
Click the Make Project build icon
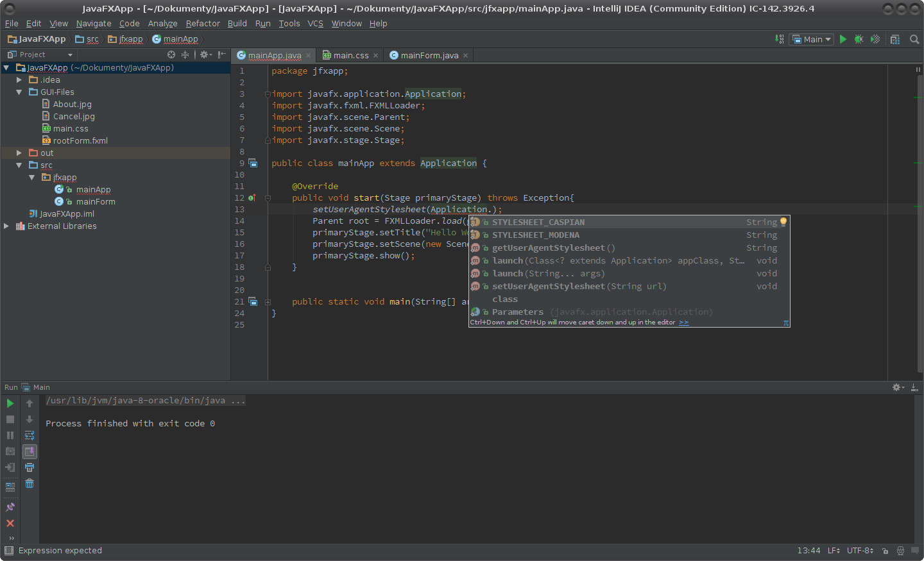click(x=779, y=39)
